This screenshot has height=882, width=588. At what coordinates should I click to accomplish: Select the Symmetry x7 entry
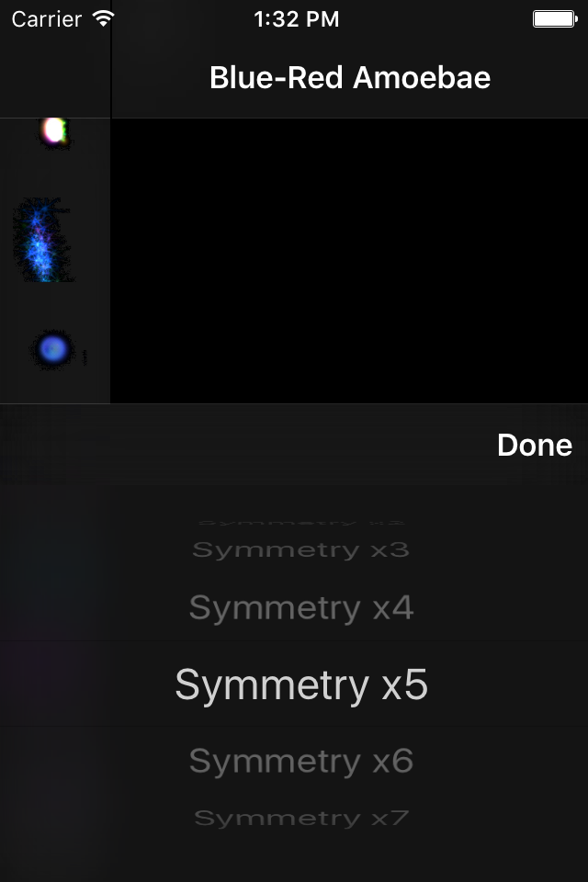(x=301, y=818)
